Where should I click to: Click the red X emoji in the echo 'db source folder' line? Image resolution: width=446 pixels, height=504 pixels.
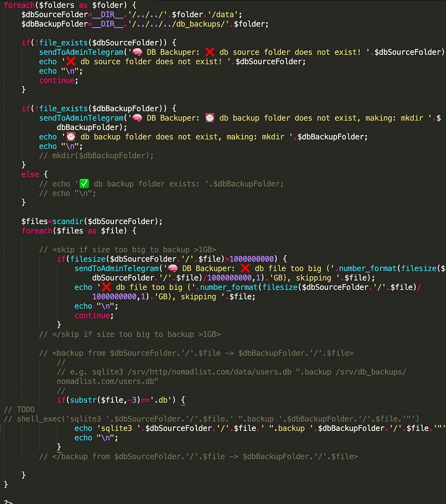coord(71,61)
